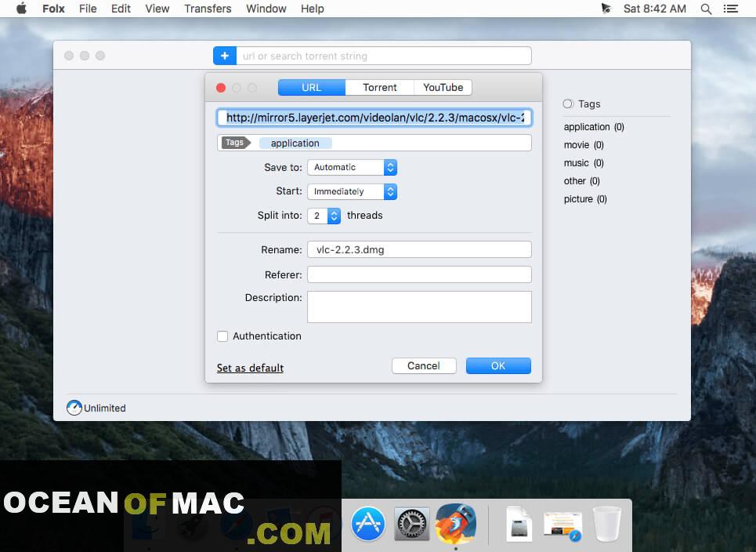The image size is (756, 552).
Task: Click the blue plus add-download button
Action: (x=225, y=56)
